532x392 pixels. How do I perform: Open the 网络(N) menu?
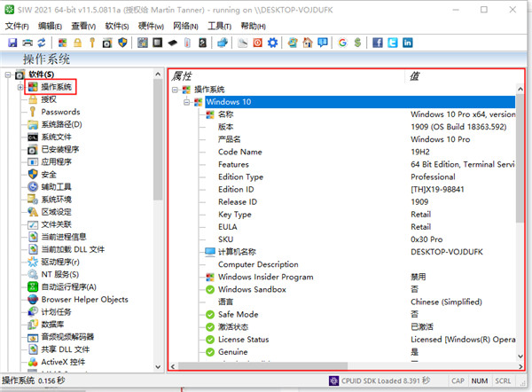pyautogui.click(x=185, y=26)
